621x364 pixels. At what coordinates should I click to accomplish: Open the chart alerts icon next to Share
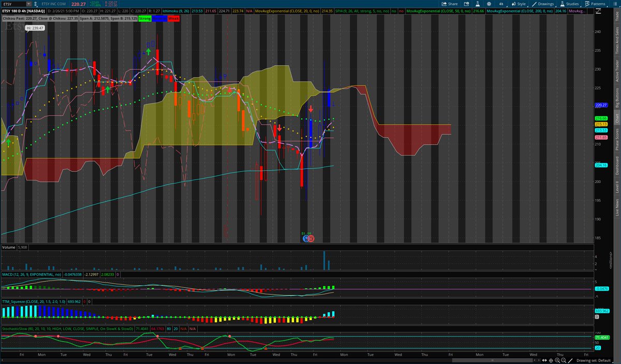click(466, 4)
